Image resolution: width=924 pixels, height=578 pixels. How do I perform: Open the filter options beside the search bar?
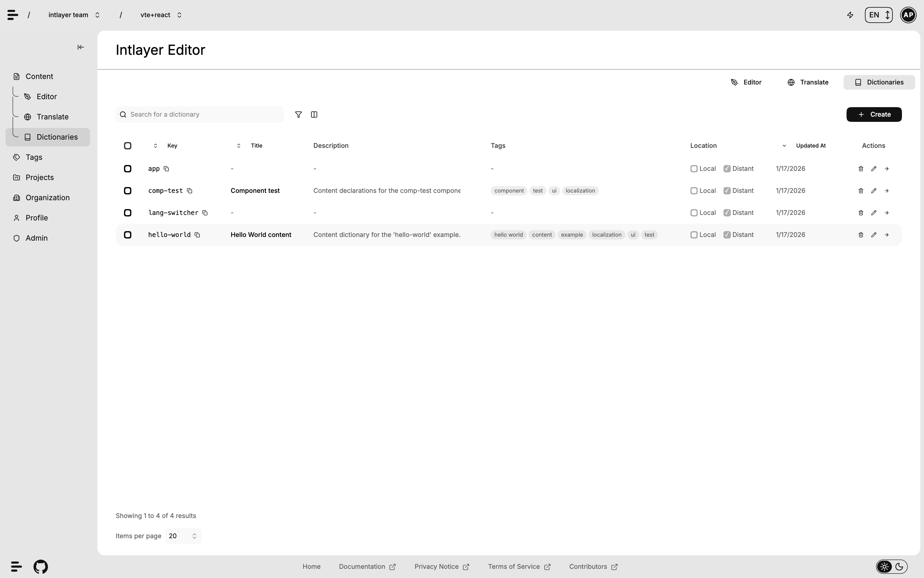coord(298,114)
